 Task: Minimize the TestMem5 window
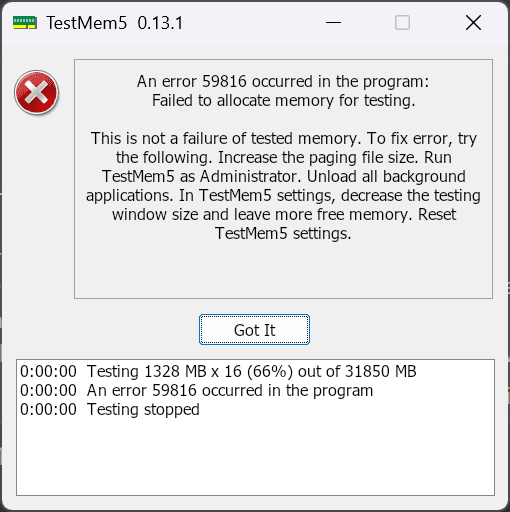[333, 23]
